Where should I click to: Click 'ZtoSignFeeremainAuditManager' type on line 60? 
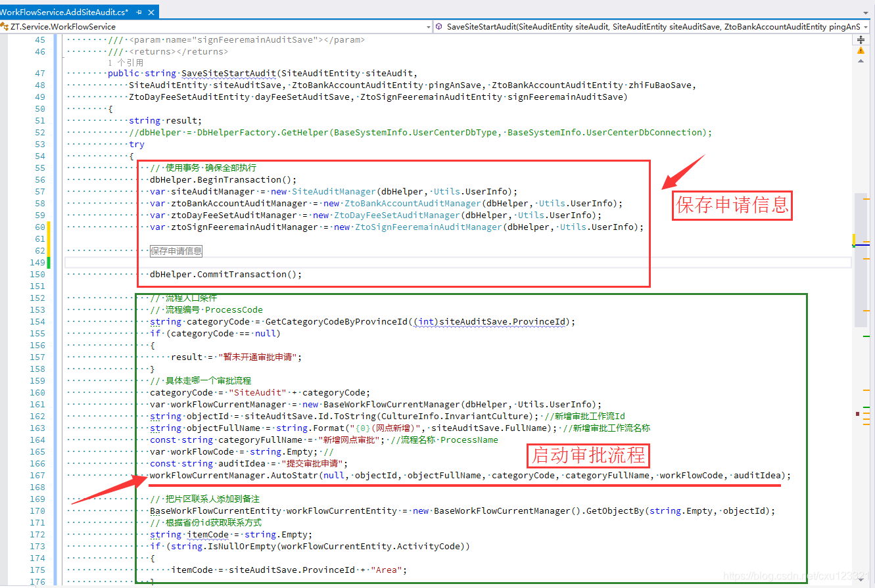[x=429, y=227]
